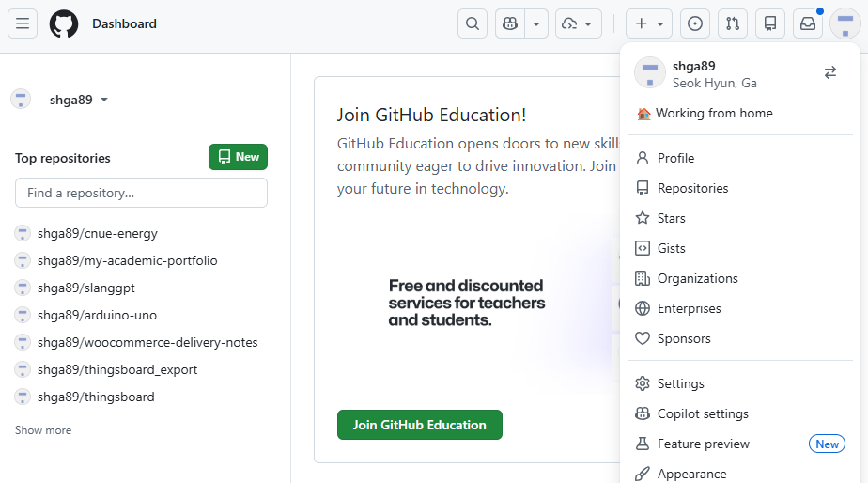Click avatar icon next to shga89/slanggpt
This screenshot has width=868, height=483.
(23, 288)
